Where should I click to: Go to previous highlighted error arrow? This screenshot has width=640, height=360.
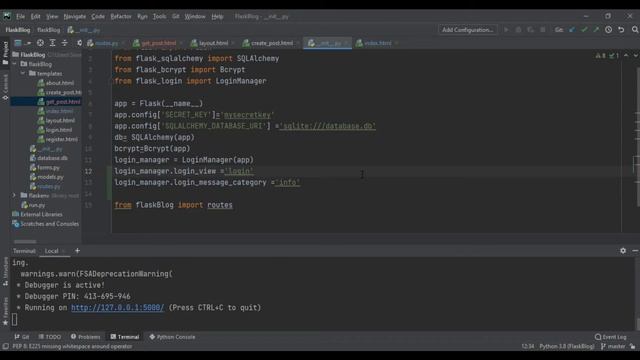point(626,55)
